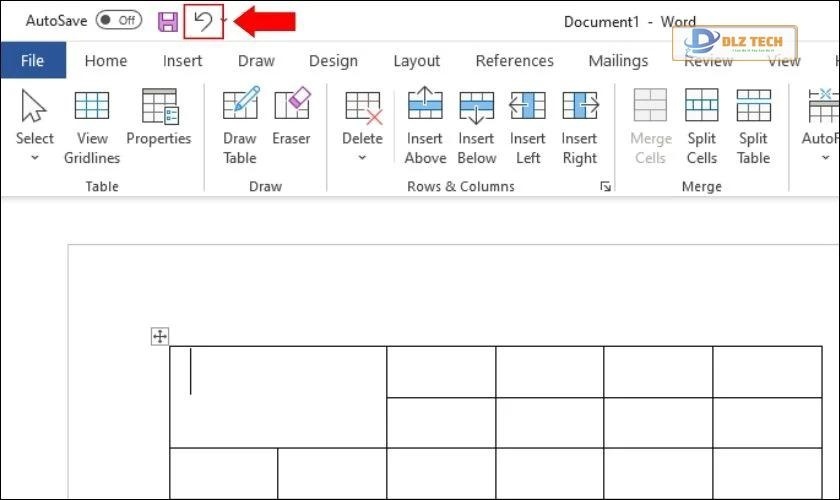
Task: Insert a column to the left
Action: (x=527, y=127)
